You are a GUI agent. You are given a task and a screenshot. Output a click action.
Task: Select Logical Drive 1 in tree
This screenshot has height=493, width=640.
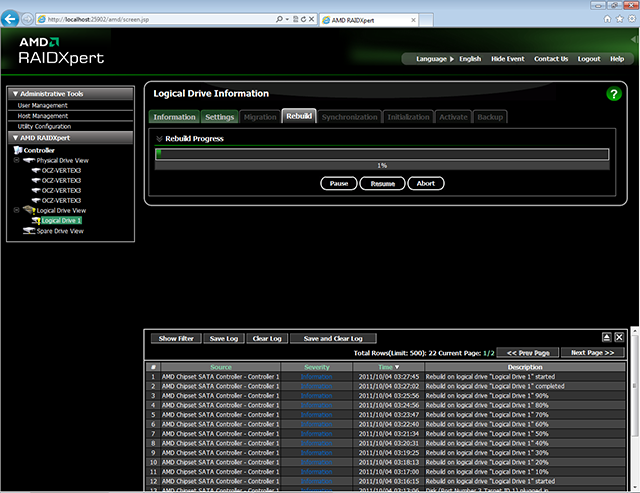pos(61,220)
